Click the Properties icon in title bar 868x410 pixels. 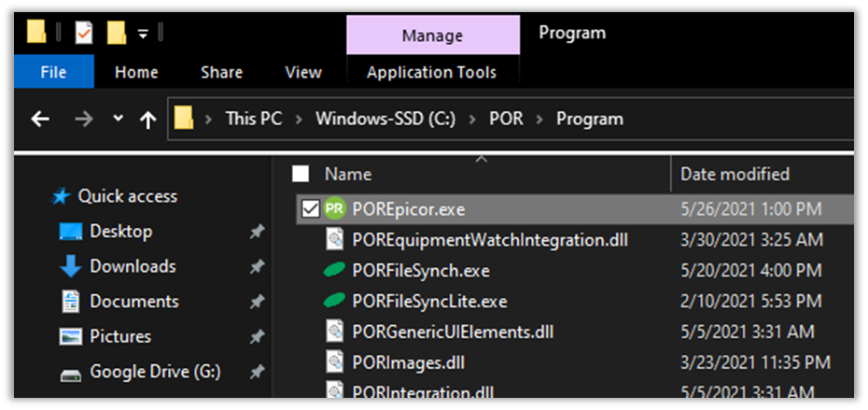[84, 34]
